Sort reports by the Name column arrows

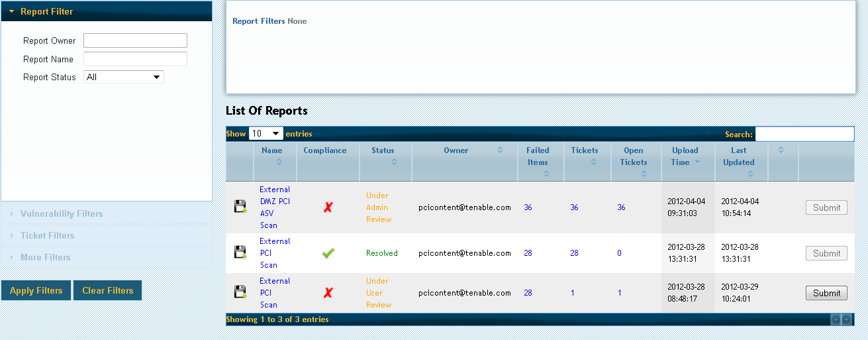click(279, 162)
